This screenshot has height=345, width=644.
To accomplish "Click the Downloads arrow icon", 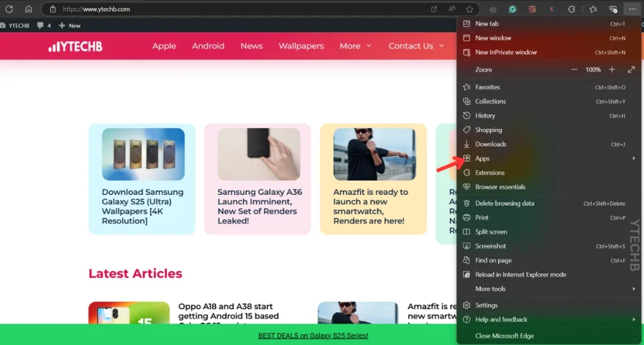I will pos(467,144).
